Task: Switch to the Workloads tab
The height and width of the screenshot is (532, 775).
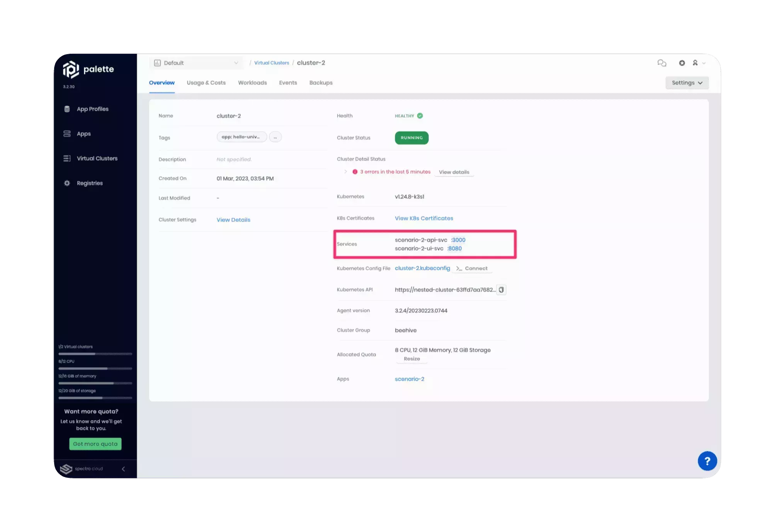Action: 252,82
